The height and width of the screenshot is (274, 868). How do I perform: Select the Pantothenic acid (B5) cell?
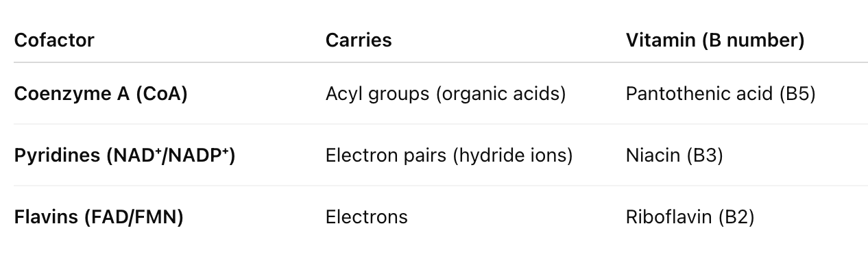[x=721, y=93]
